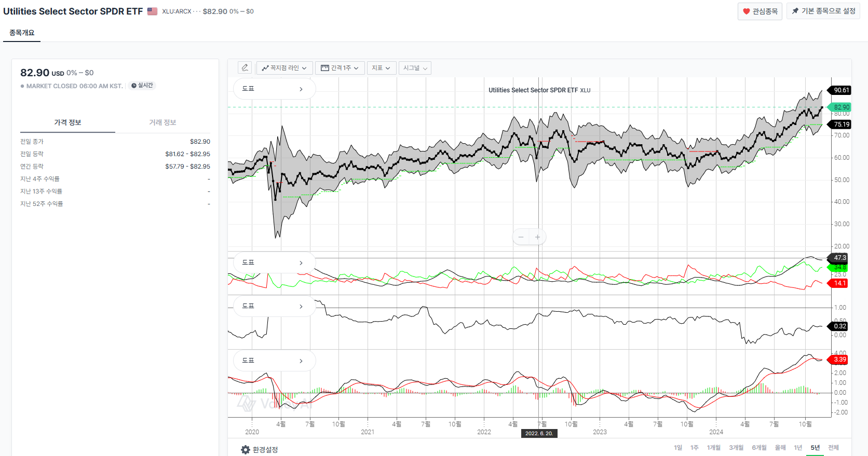
Task: Select the 종목개요 tab
Action: click(x=22, y=33)
